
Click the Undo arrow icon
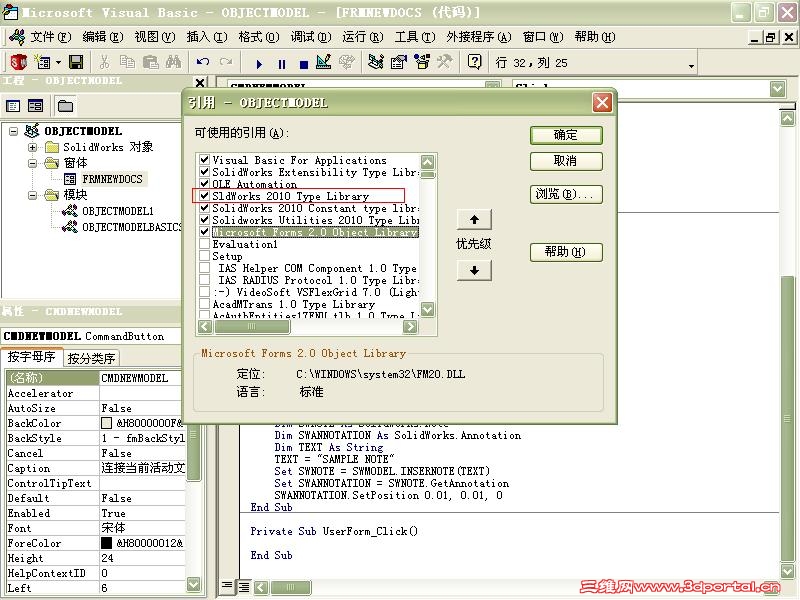pyautogui.click(x=203, y=62)
